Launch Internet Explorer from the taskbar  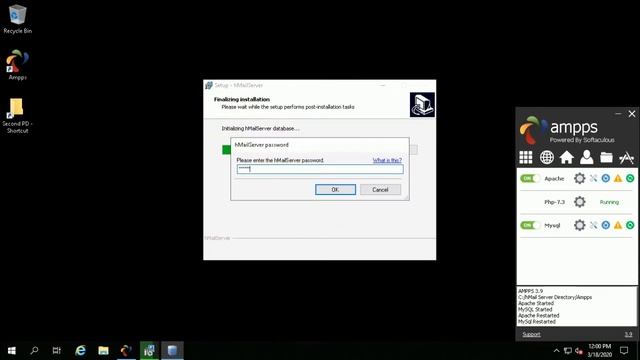coord(80,351)
